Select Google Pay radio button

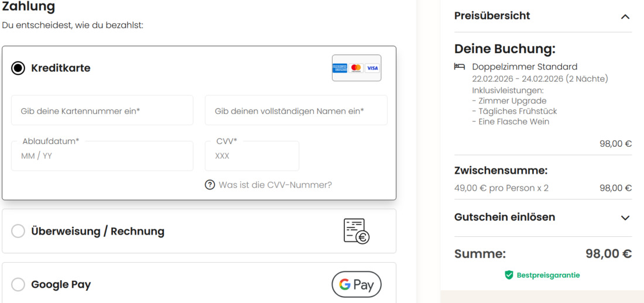pyautogui.click(x=18, y=285)
